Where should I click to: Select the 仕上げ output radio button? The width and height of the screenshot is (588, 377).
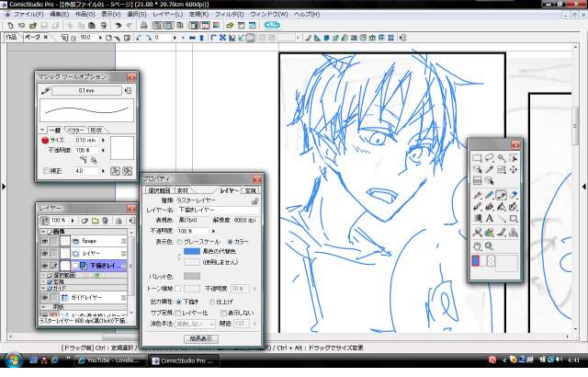click(x=212, y=302)
